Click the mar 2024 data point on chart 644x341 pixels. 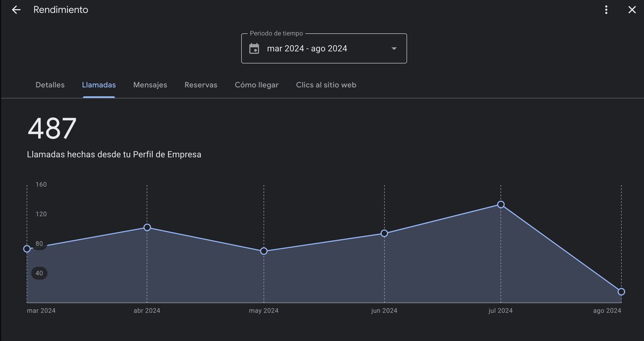click(27, 249)
